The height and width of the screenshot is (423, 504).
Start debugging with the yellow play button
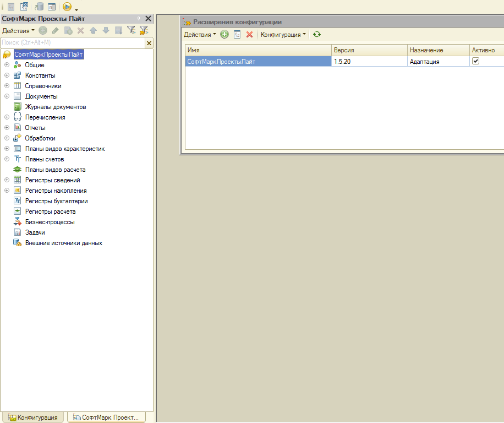pos(67,6)
